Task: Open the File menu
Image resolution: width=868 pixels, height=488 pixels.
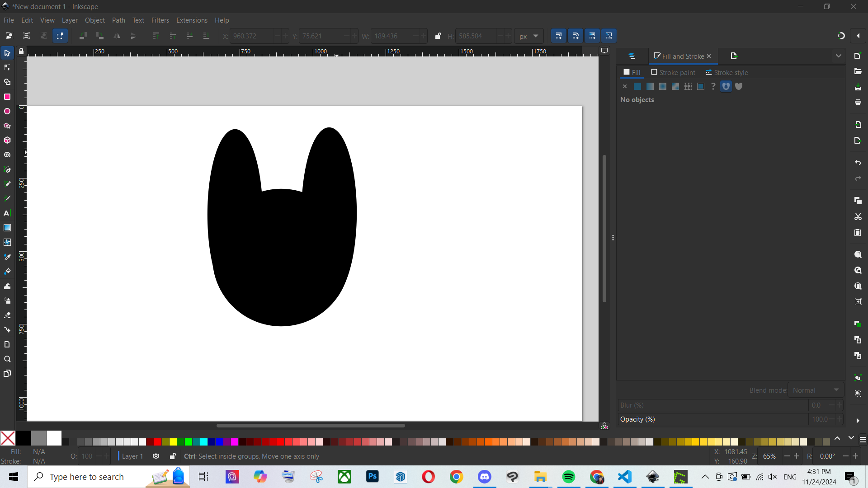Action: coord(9,20)
